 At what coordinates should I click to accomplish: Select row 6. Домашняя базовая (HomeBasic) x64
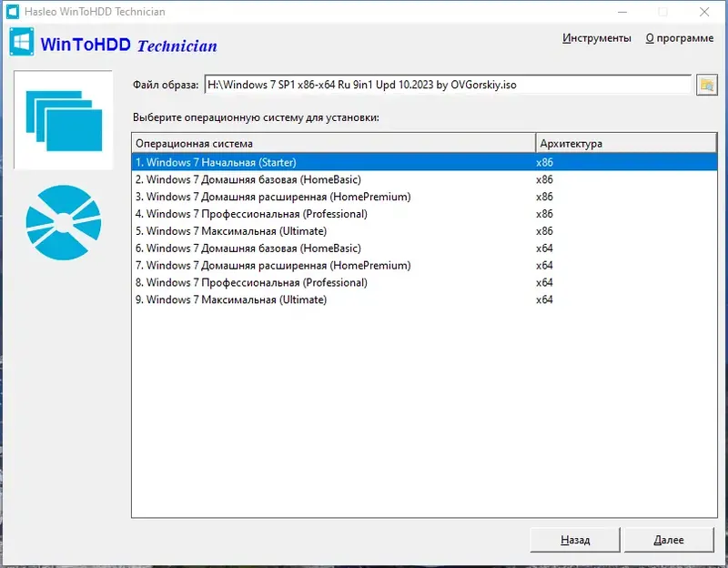(424, 248)
